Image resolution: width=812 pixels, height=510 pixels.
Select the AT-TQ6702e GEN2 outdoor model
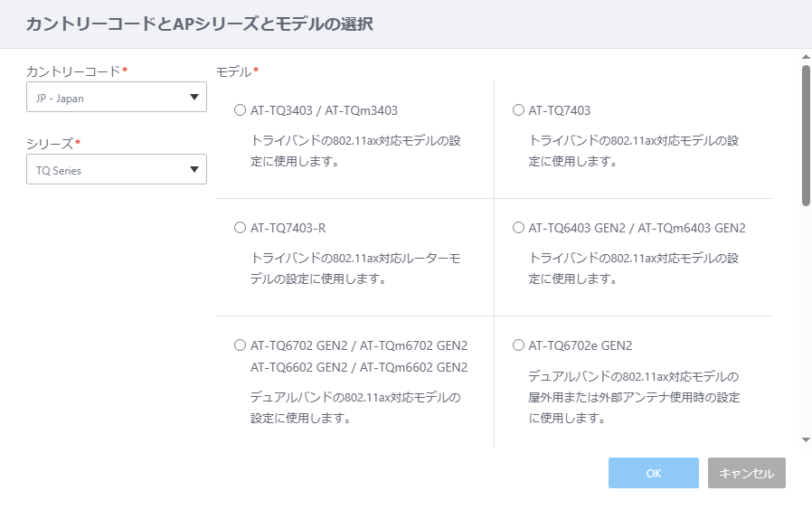(x=518, y=345)
